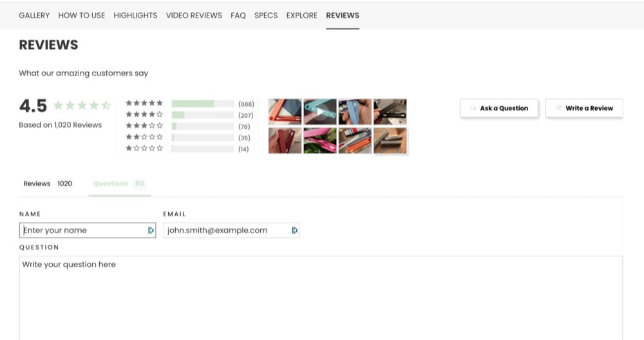Open the GALLERY section link
Image resolution: width=644 pixels, height=340 pixels.
(x=34, y=15)
